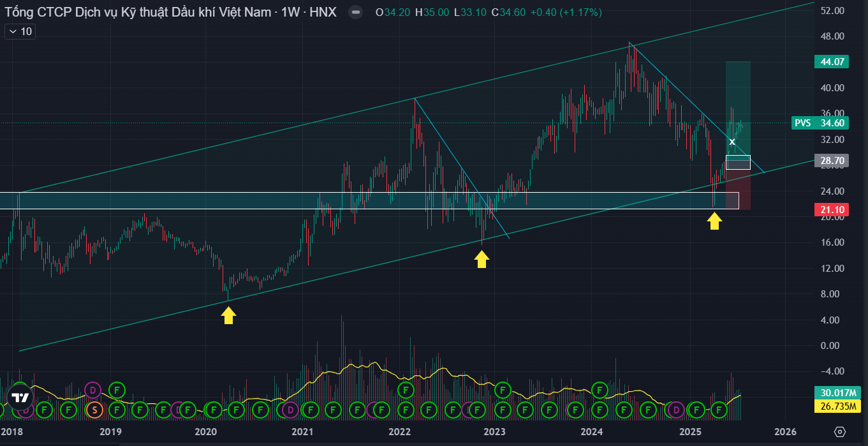Viewport: 868px width, 446px height.
Task: Click the 48.00 price scale label
Action: tap(833, 36)
